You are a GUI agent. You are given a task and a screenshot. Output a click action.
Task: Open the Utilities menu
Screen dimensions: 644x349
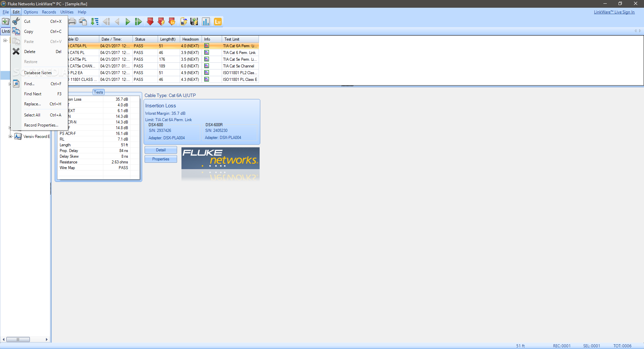pyautogui.click(x=67, y=12)
